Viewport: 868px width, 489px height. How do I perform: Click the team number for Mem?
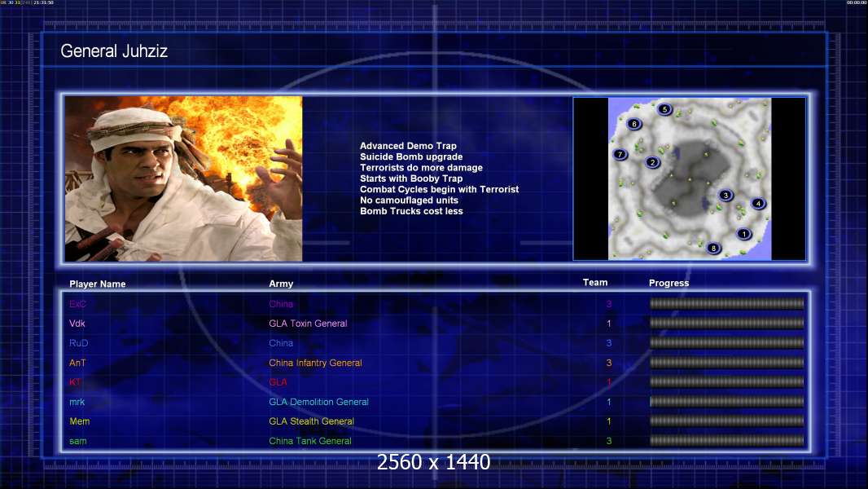[608, 421]
